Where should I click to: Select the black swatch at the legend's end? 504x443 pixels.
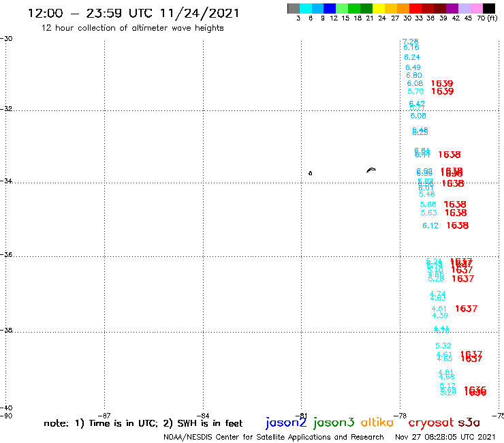click(488, 8)
